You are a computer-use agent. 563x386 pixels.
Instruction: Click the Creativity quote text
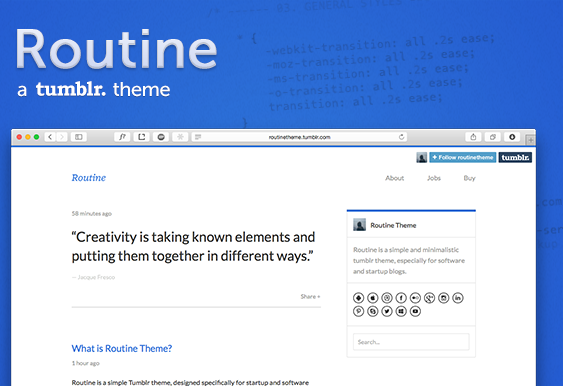(193, 246)
